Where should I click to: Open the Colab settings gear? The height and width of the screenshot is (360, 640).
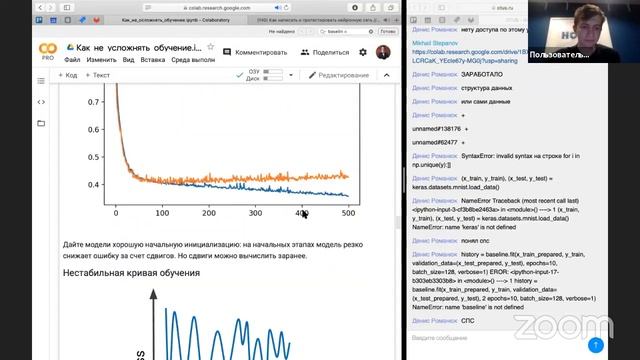pos(363,52)
